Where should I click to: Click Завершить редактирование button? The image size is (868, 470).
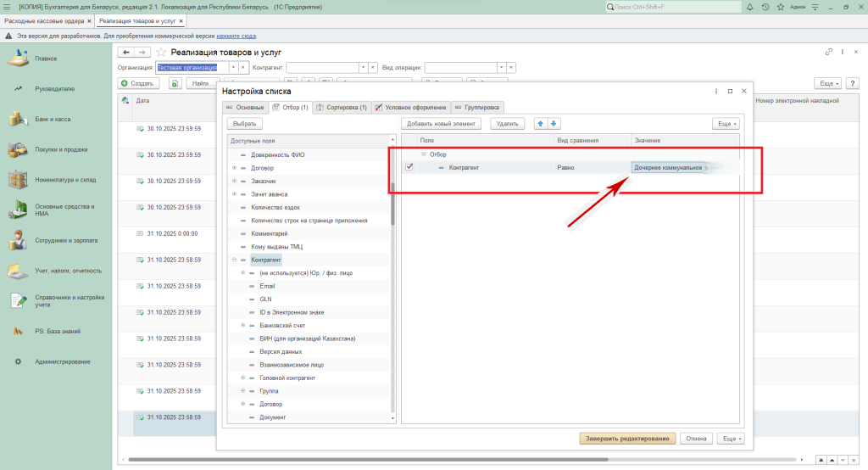tap(627, 439)
